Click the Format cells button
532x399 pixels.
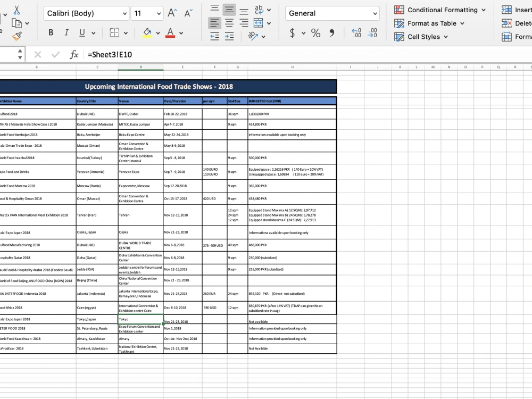coord(517,37)
